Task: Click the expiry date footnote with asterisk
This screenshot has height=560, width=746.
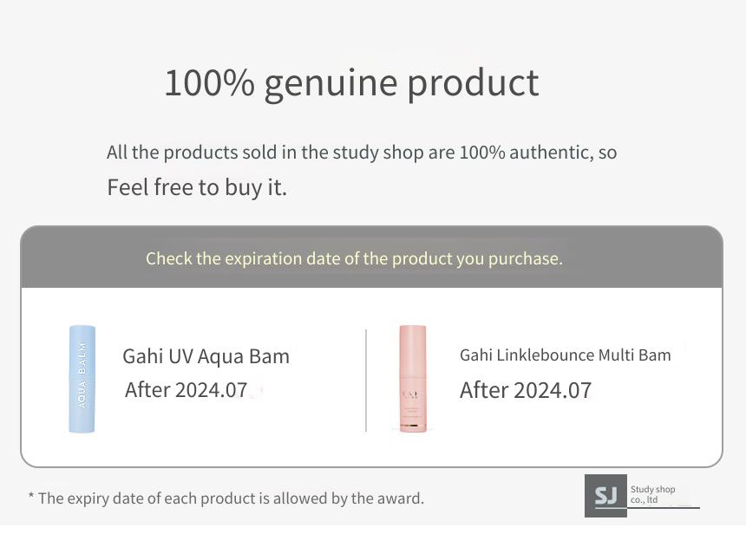Action: [x=226, y=498]
